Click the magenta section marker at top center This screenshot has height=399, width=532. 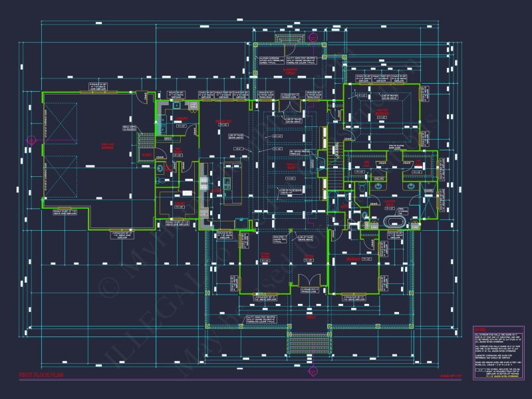[x=313, y=37]
